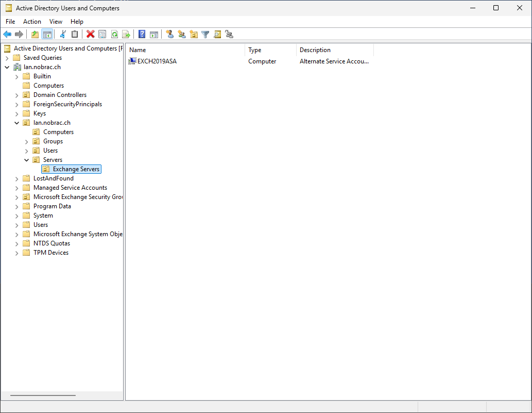Image resolution: width=532 pixels, height=413 pixels.
Task: Open the Help menu
Action: 77,21
